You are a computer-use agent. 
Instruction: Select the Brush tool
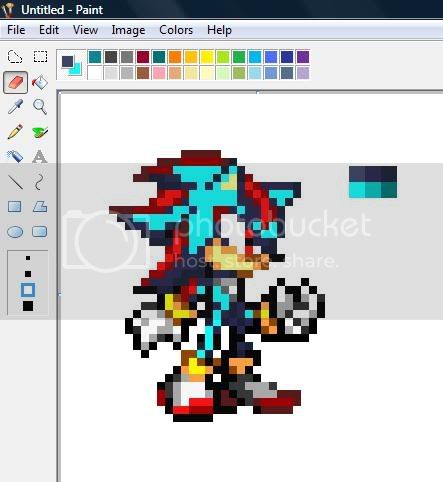(x=40, y=132)
